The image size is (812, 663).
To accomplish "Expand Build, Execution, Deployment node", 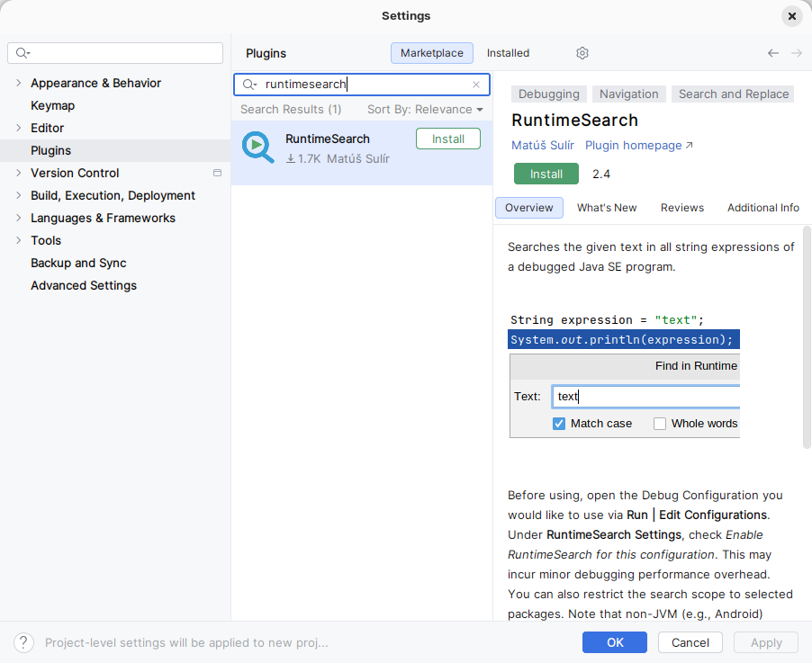I will click(x=19, y=195).
